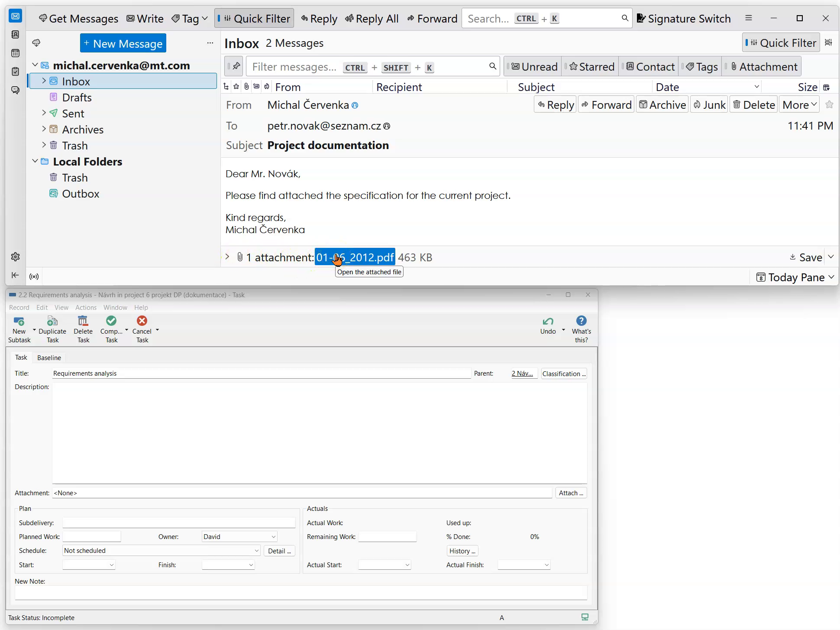The height and width of the screenshot is (630, 840).
Task: Expand the Sent folder tree
Action: [x=44, y=113]
